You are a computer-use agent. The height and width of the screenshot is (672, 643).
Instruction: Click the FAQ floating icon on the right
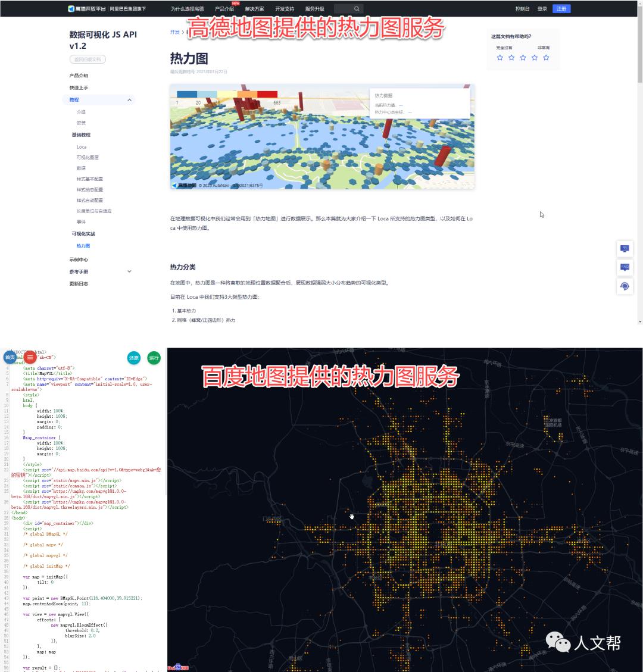coord(625,267)
